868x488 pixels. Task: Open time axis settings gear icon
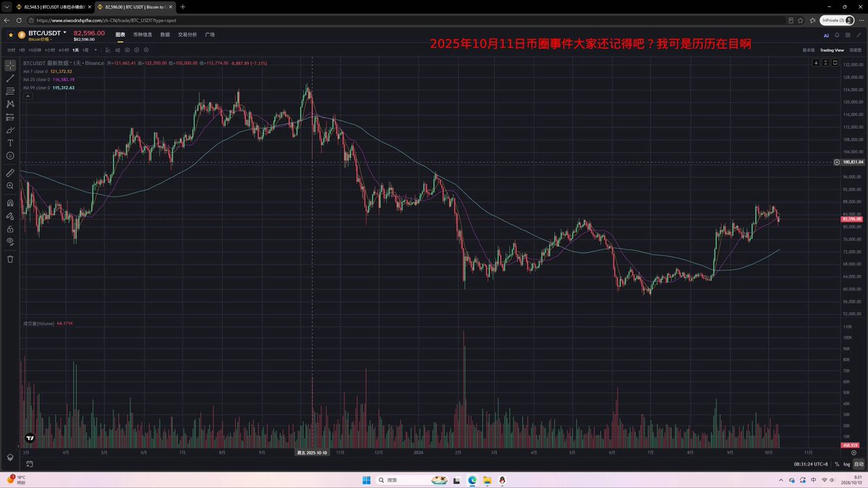(x=854, y=453)
